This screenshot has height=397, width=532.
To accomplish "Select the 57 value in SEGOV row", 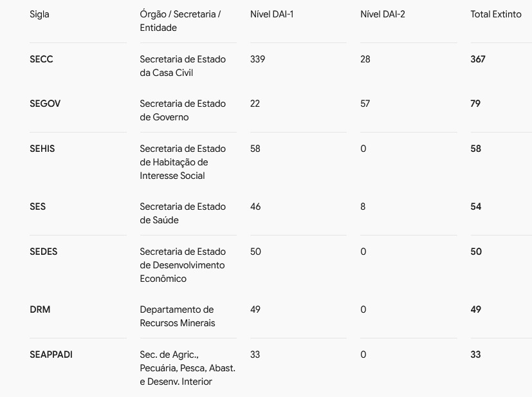I will [365, 104].
